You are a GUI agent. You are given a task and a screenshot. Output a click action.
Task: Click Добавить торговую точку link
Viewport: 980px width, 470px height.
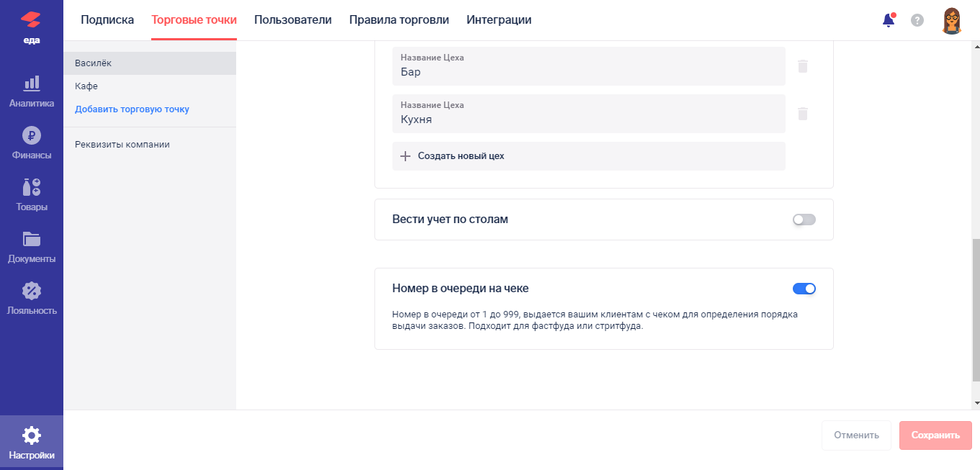click(132, 109)
